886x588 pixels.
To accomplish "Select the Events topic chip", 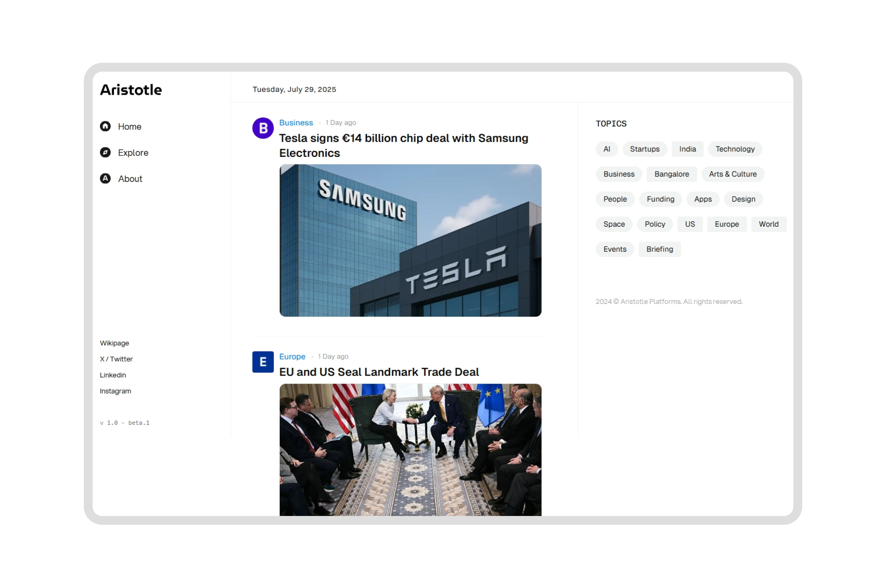I will point(615,250).
